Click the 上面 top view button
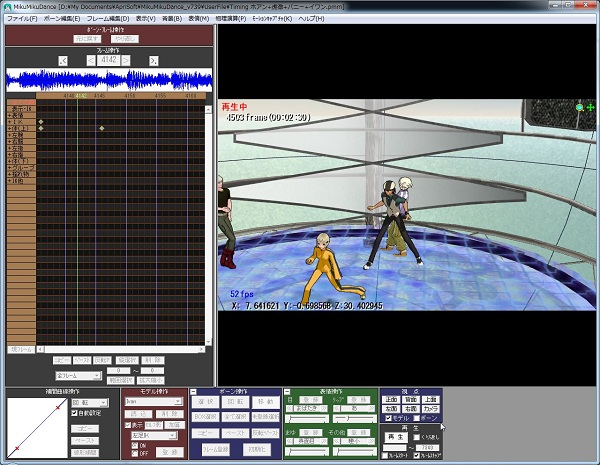Image resolution: width=600 pixels, height=465 pixels. (x=430, y=400)
